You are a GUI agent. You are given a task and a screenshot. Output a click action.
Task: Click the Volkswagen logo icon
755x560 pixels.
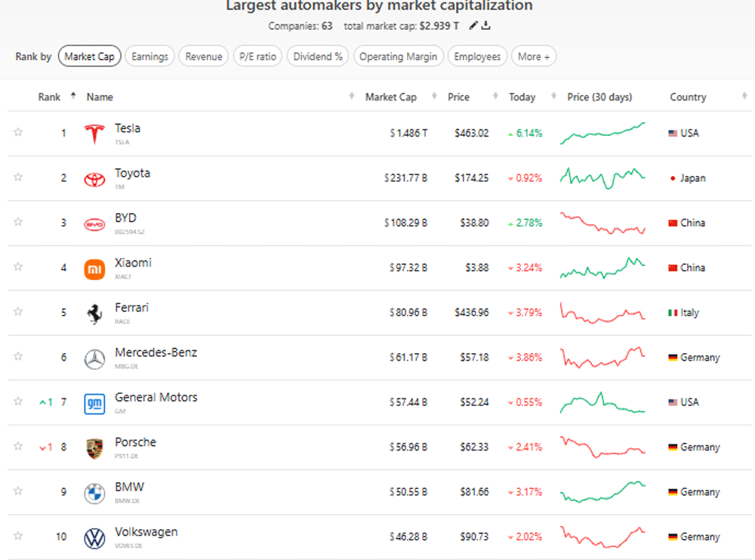point(94,537)
